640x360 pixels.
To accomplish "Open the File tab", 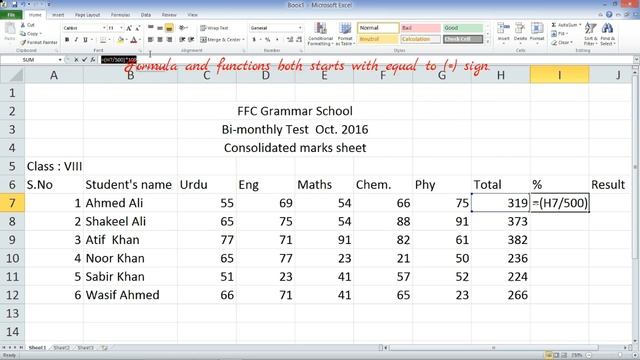I will [11, 15].
